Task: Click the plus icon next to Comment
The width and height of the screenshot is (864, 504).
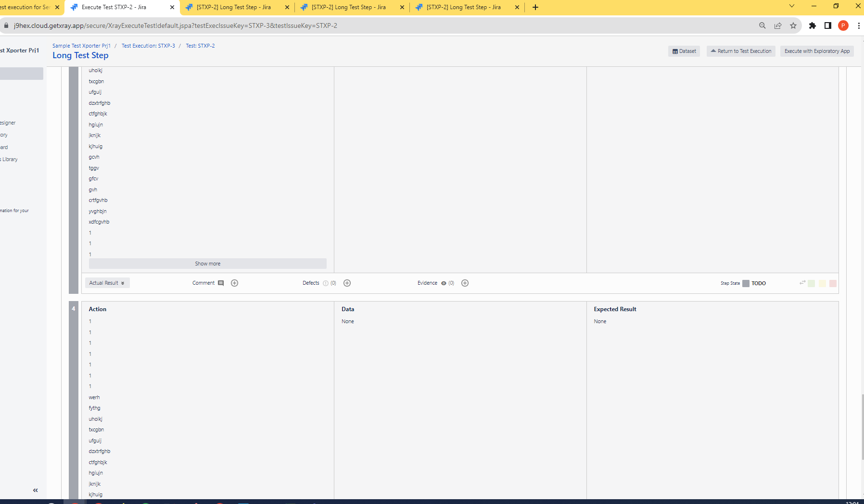Action: click(234, 283)
